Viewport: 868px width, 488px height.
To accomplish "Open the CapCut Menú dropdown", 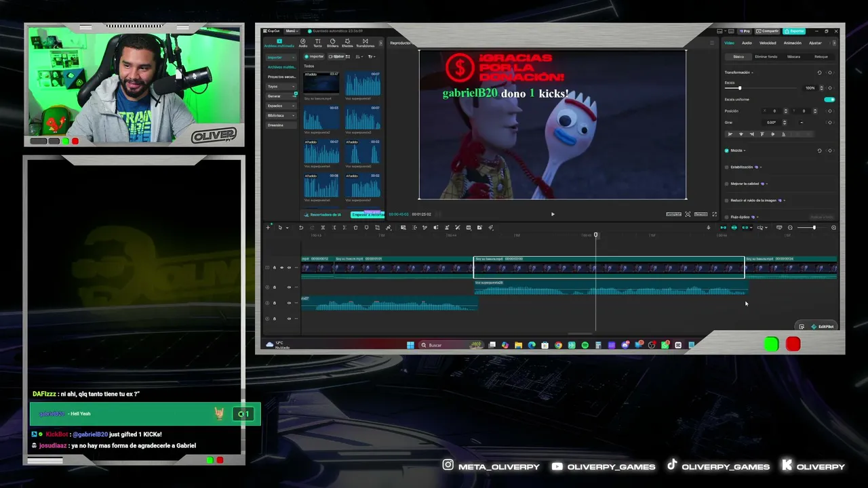I will coord(292,31).
